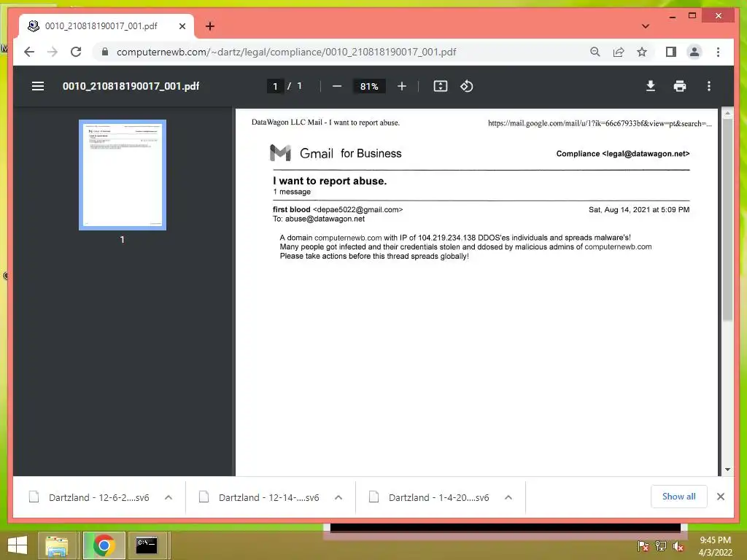Open Action Center flag tray icon
747x560 pixels.
[643, 546]
